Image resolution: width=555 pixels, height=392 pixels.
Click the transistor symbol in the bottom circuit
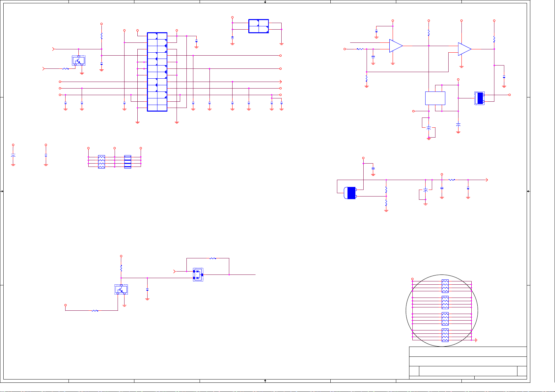(x=121, y=289)
